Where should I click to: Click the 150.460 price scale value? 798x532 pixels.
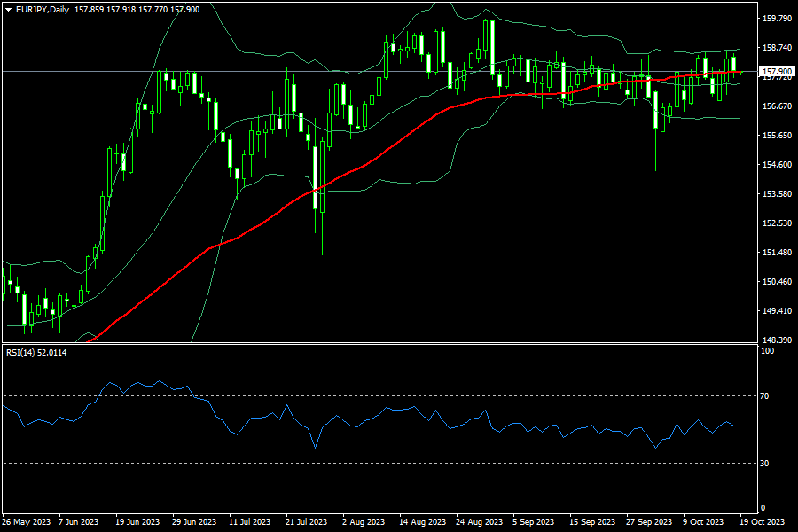tap(777, 282)
